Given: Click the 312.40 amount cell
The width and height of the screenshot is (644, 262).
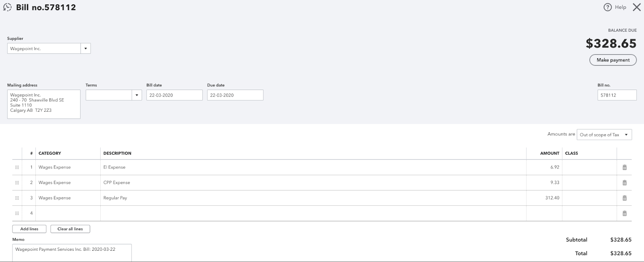Looking at the screenshot, I should 544,198.
